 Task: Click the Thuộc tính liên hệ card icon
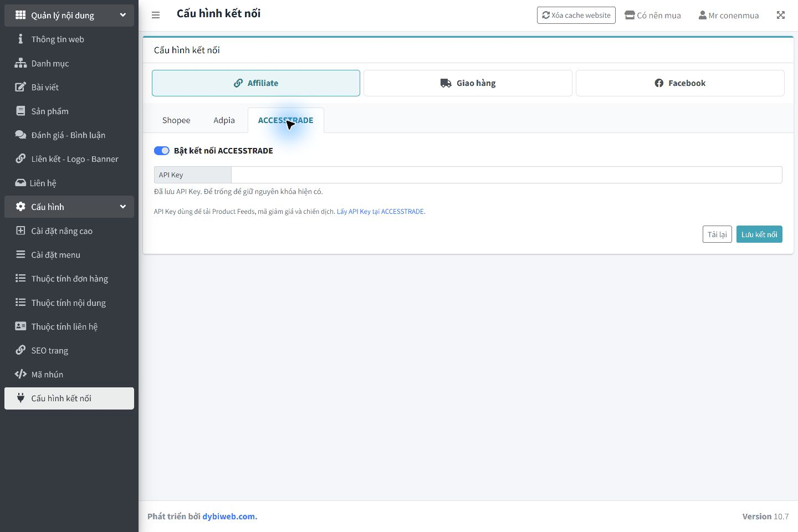coord(21,326)
